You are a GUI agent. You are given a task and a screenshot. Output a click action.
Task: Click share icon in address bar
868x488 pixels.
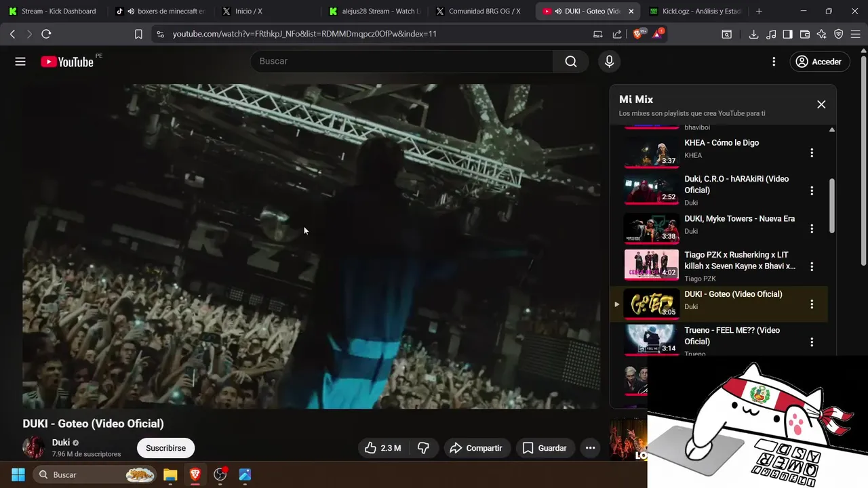click(x=617, y=34)
